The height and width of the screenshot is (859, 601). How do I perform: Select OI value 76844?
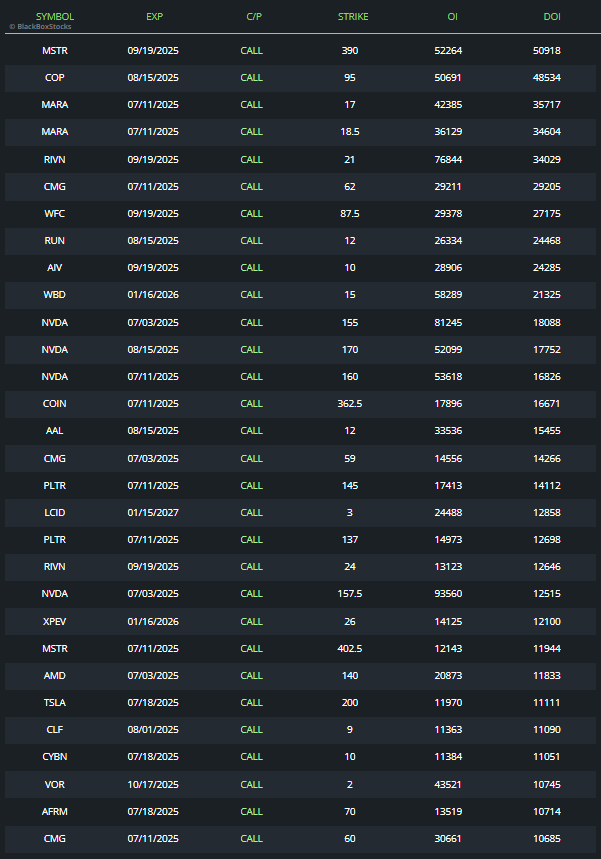coord(448,159)
